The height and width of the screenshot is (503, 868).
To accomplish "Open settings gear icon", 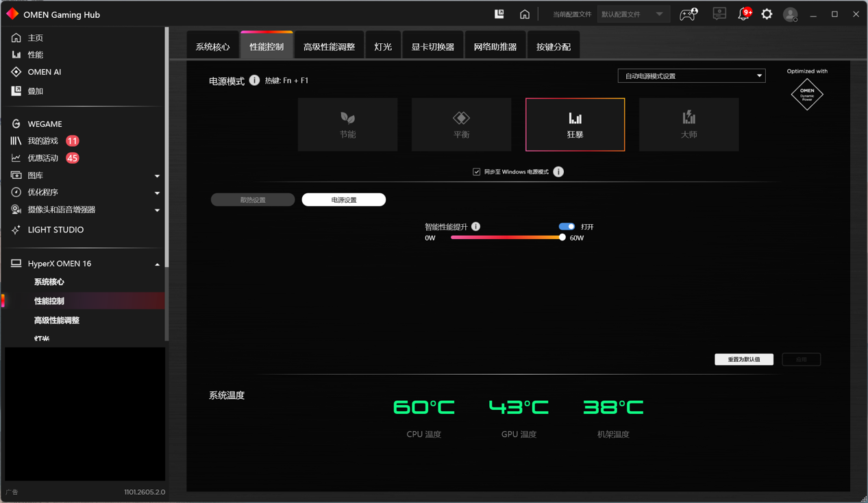I will [767, 14].
